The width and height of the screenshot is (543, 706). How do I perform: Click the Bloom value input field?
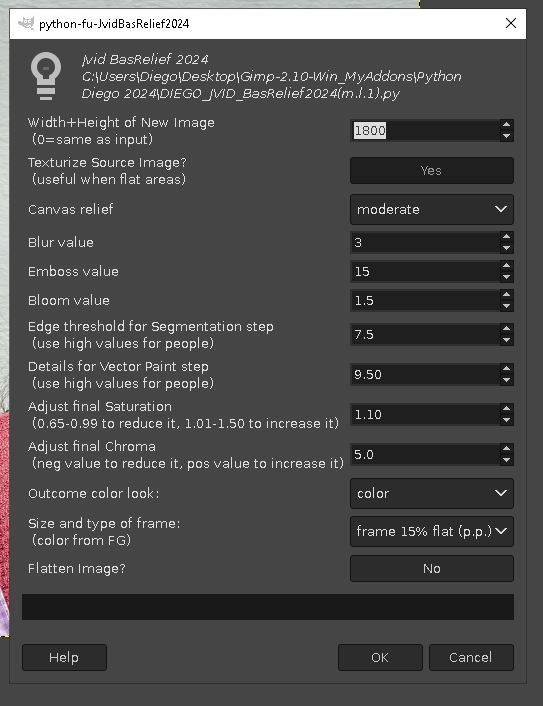425,300
